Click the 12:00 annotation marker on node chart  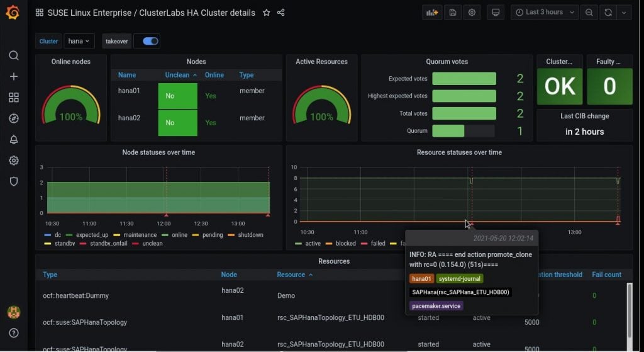coord(166,215)
